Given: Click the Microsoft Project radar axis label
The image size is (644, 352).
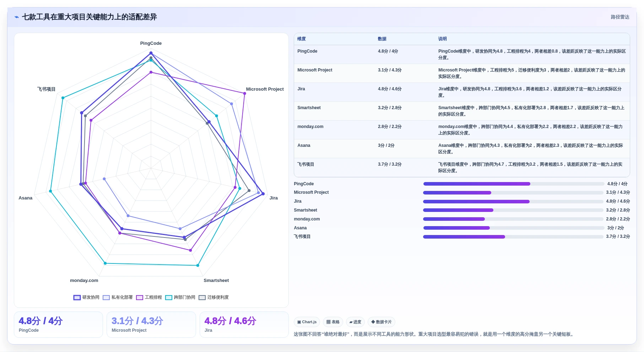Looking at the screenshot, I should point(265,89).
